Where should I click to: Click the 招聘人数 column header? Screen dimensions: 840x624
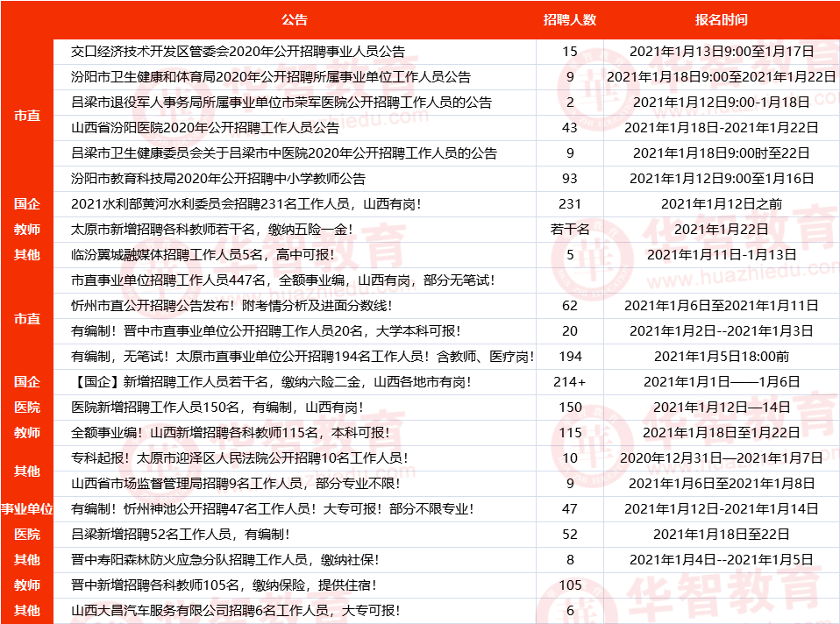(569, 20)
